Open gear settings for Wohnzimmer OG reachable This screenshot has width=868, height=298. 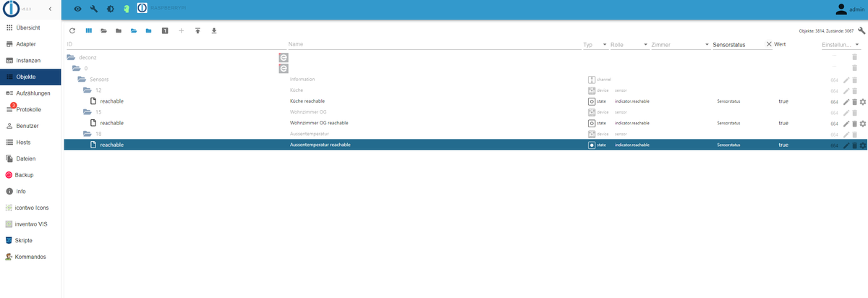point(862,124)
